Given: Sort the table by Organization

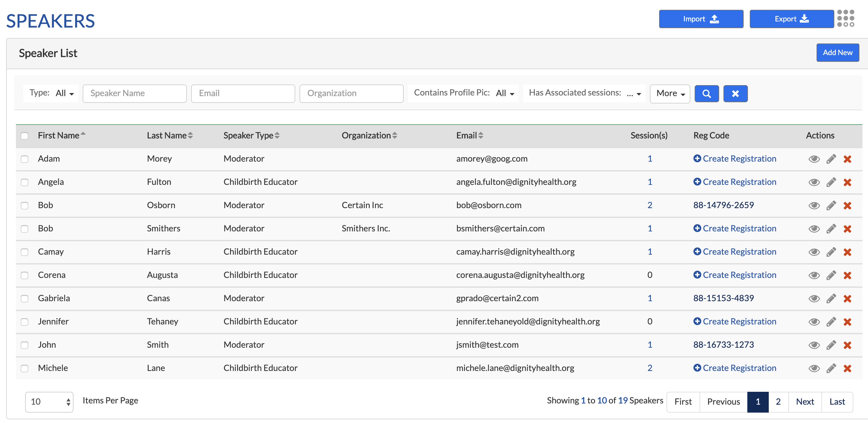Looking at the screenshot, I should (x=369, y=135).
